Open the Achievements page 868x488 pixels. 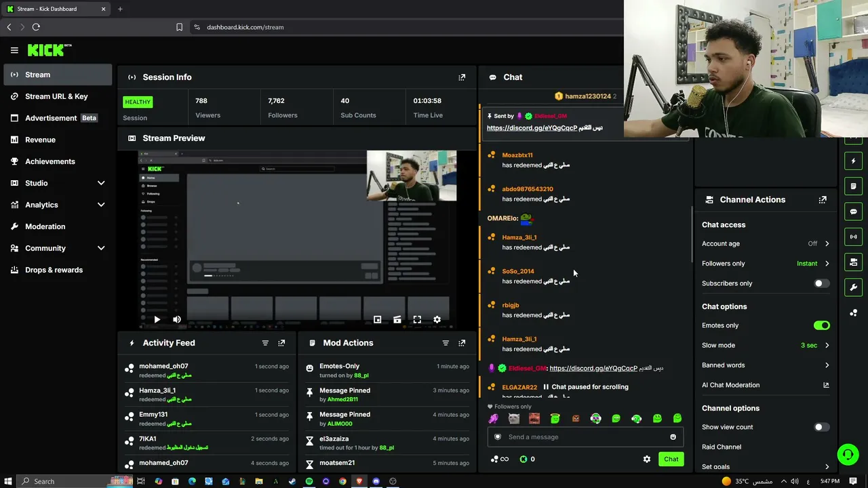pos(58,161)
